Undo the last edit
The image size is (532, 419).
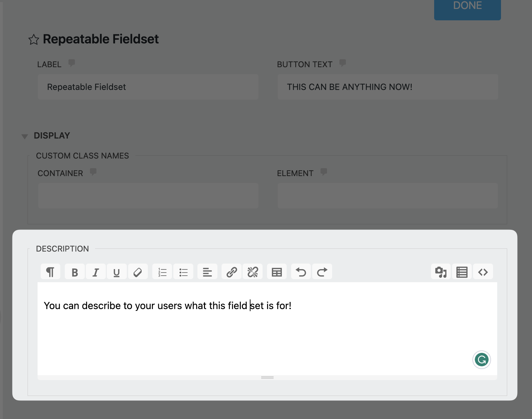[x=301, y=272]
